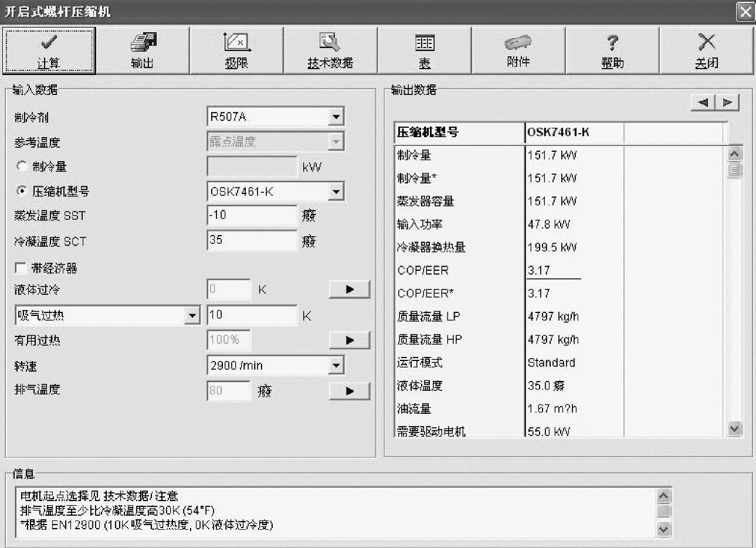Click the 蒸发器容量 row label
The height and width of the screenshot is (548, 756).
pos(426,202)
